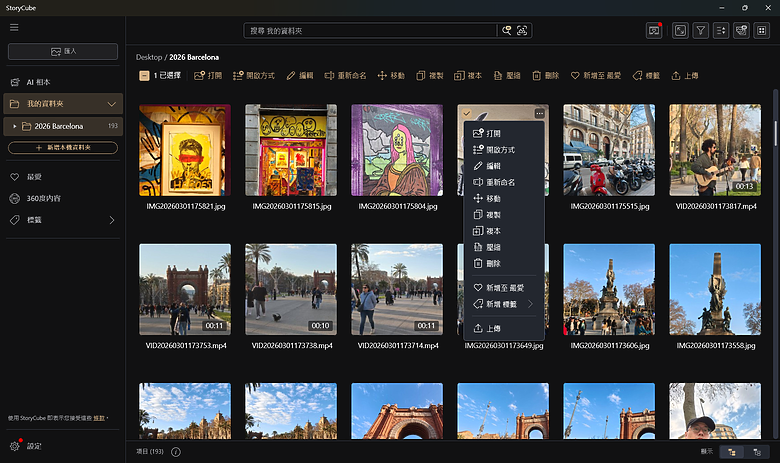Viewport: 780px width, 463px height.
Task: Open the slideshow icon with red dot
Action: point(655,31)
